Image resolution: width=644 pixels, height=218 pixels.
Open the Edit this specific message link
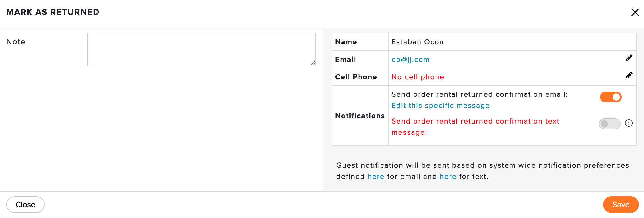click(x=440, y=106)
